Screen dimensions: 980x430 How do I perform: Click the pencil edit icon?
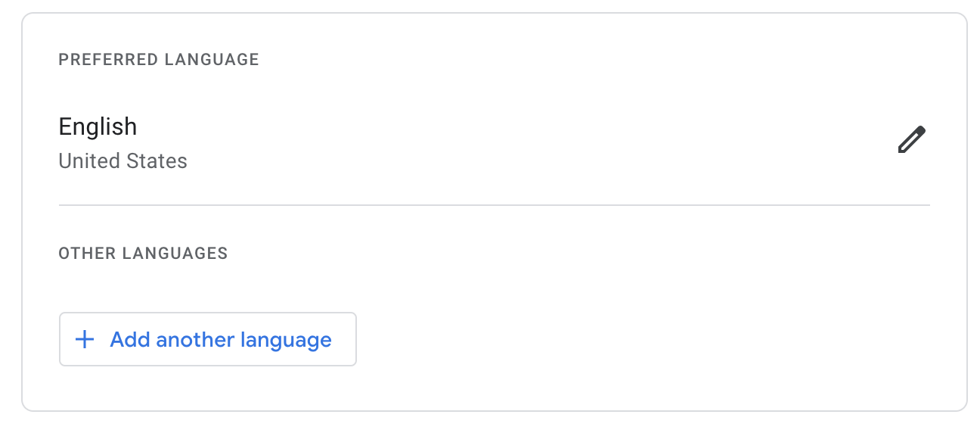[911, 140]
